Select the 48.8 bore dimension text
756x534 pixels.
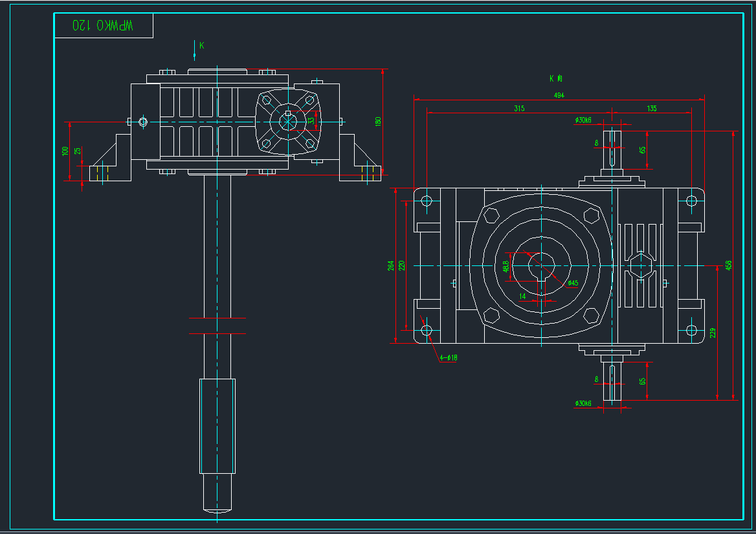pos(506,267)
